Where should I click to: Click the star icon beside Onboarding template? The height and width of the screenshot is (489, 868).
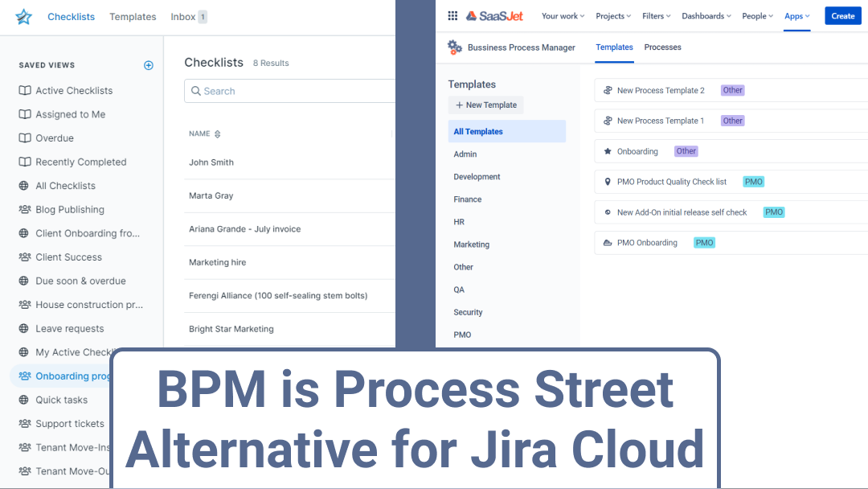coord(608,151)
